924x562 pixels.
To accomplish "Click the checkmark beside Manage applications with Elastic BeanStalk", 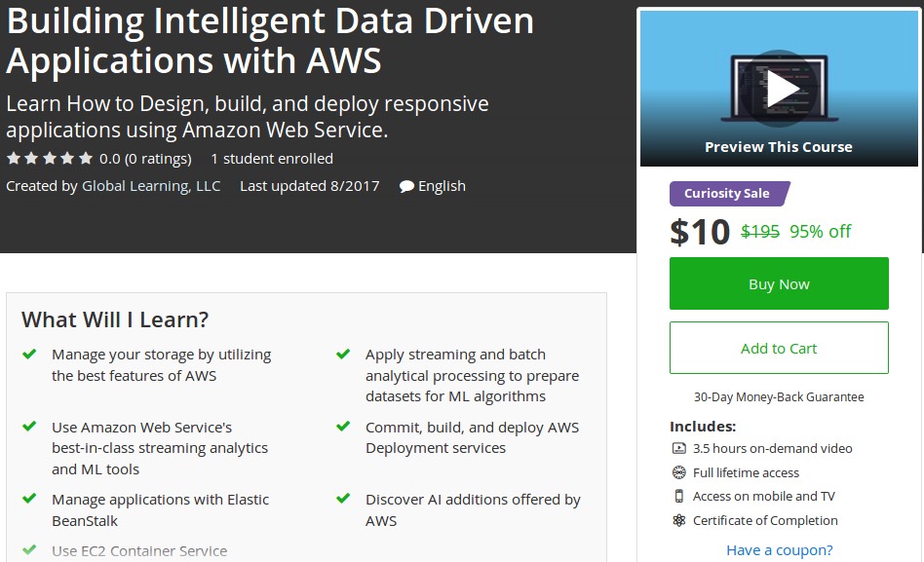I will tap(28, 499).
